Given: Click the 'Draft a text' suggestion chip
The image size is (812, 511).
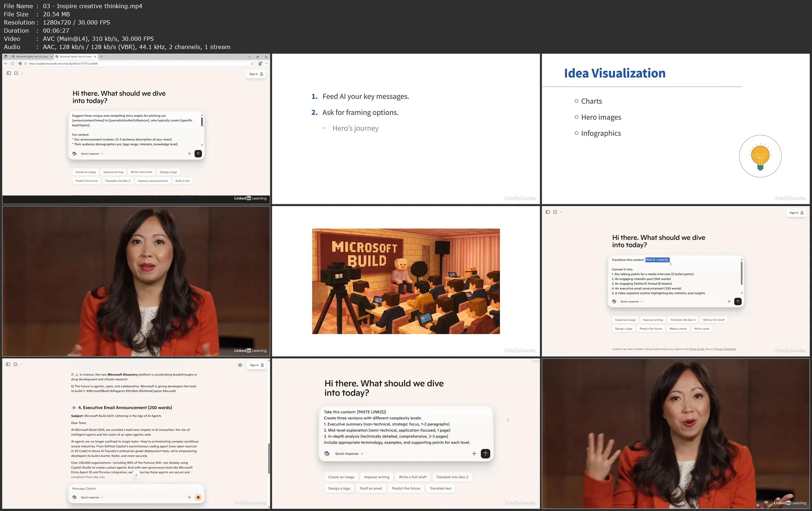Looking at the screenshot, I should [182, 181].
